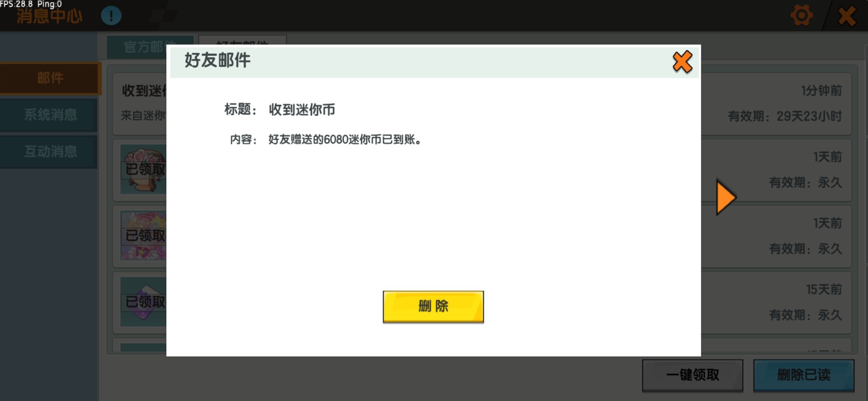Close message center with top-right X
This screenshot has height=401, width=868.
[847, 16]
